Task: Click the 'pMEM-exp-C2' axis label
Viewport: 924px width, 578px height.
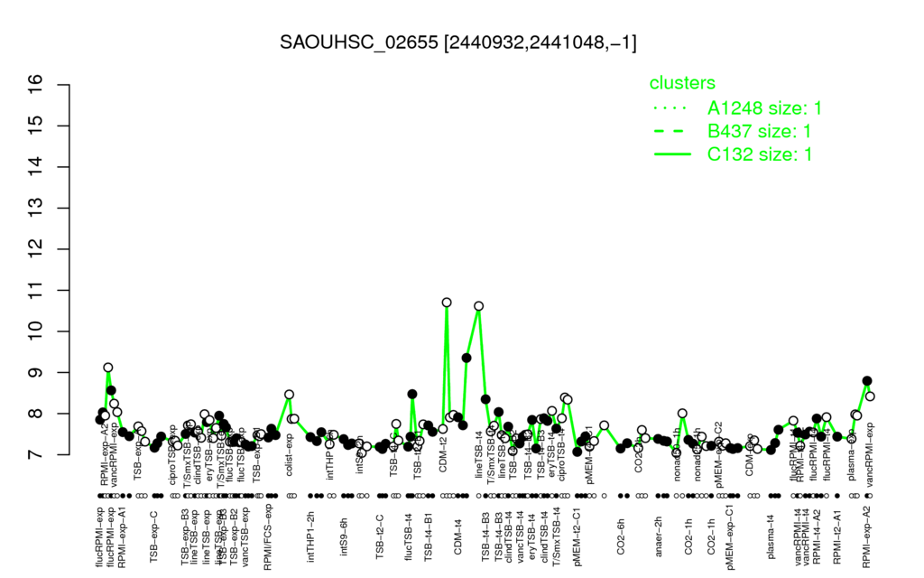Action: 719,455
